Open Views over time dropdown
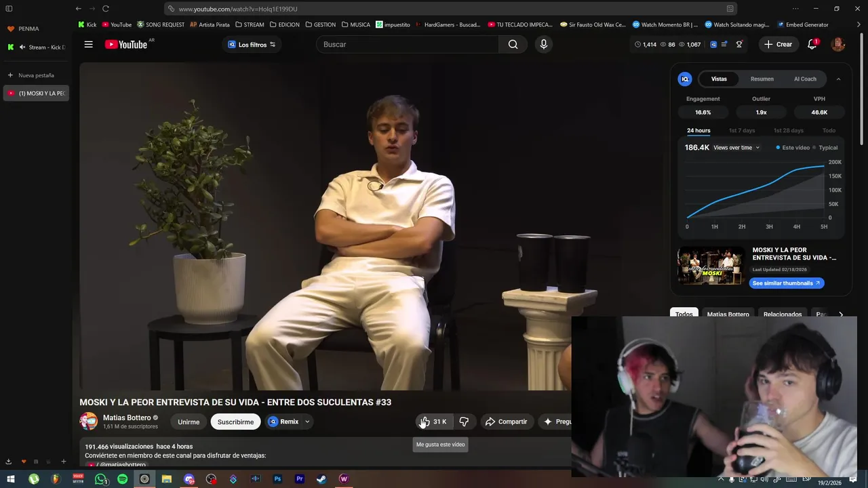This screenshot has height=488, width=868. tap(736, 148)
